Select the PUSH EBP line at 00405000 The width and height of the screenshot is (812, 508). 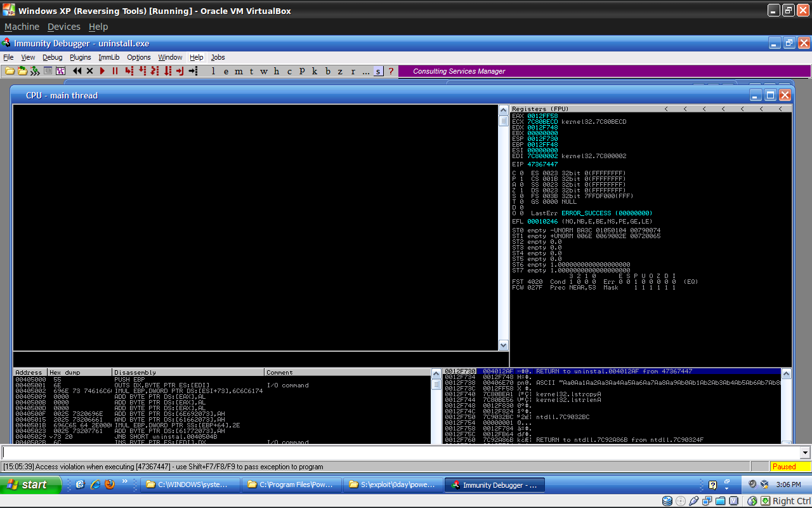click(221, 379)
